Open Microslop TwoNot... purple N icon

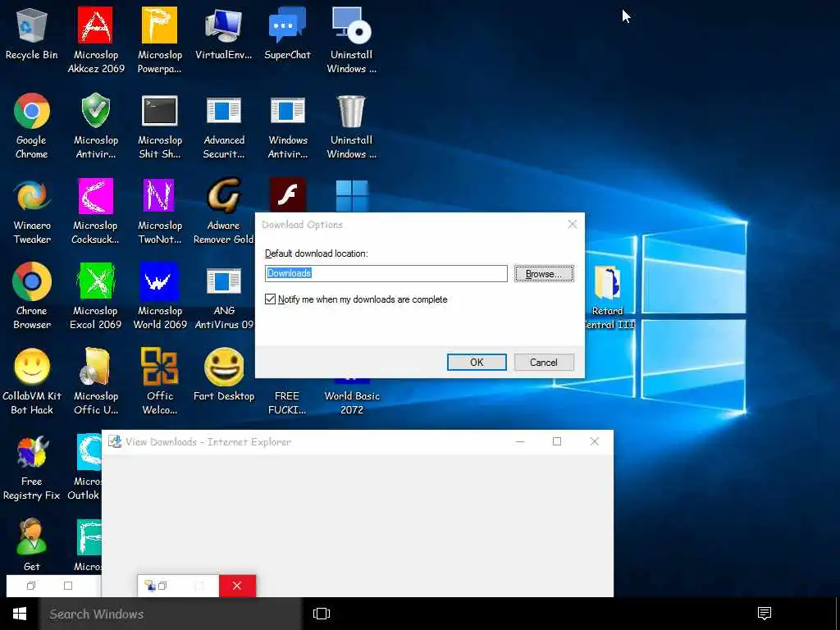[x=160, y=211]
